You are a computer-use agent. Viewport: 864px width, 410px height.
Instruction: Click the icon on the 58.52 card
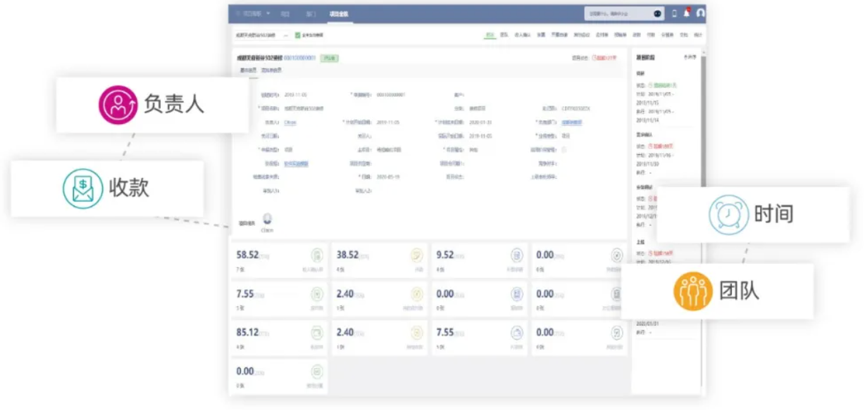(x=316, y=256)
